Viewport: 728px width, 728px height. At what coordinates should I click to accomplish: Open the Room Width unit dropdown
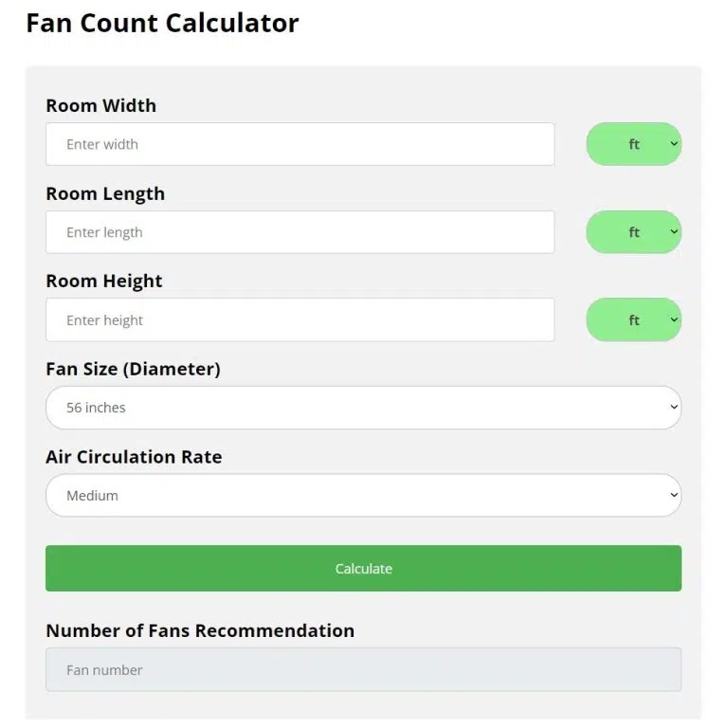click(633, 144)
